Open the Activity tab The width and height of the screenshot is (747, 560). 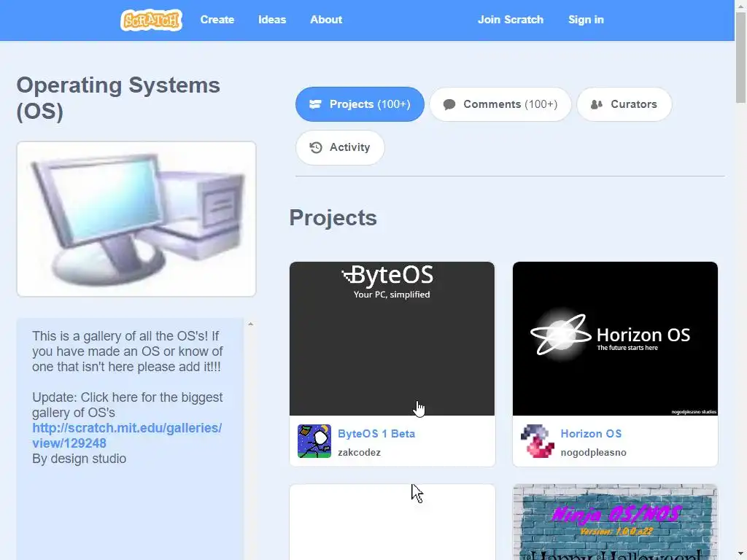(340, 147)
